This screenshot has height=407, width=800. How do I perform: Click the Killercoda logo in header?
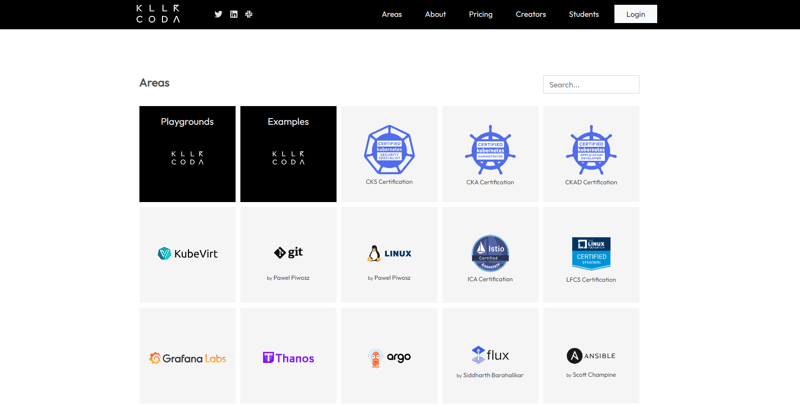[x=158, y=14]
